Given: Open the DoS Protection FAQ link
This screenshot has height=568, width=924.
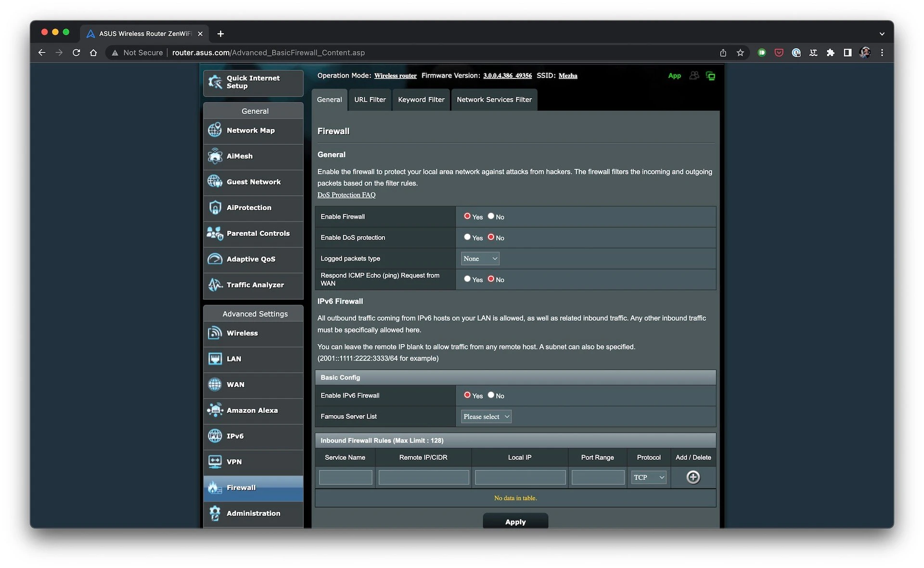Looking at the screenshot, I should tap(346, 195).
